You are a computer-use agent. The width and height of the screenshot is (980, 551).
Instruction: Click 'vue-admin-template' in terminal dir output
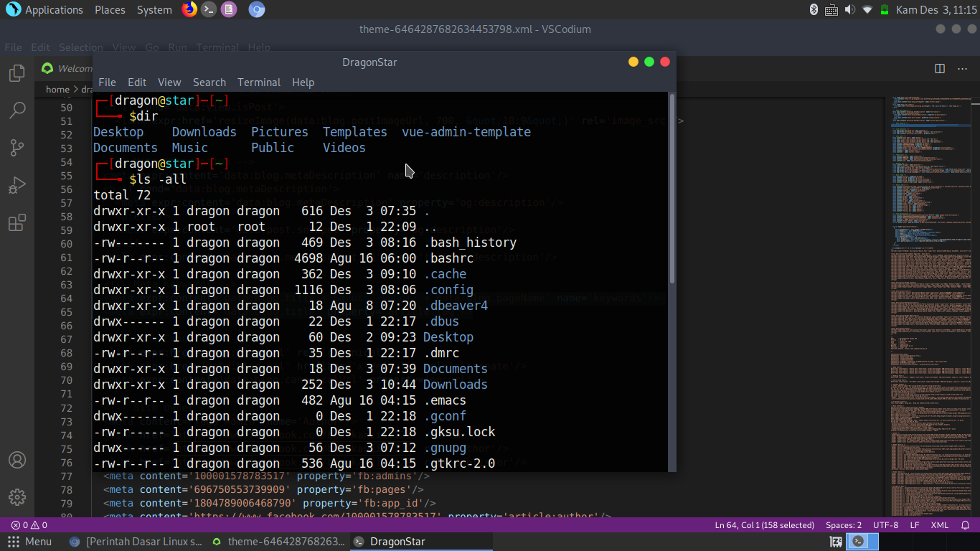pos(466,132)
